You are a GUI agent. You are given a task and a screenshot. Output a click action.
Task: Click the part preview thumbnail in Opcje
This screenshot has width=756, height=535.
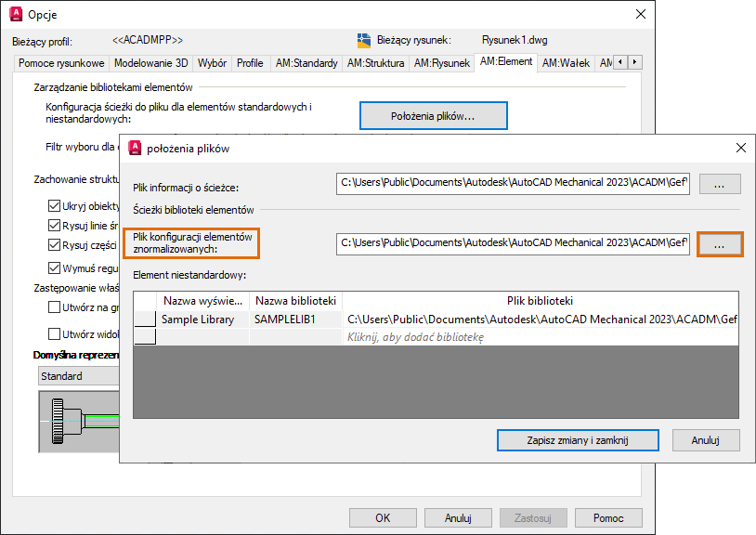[x=79, y=422]
